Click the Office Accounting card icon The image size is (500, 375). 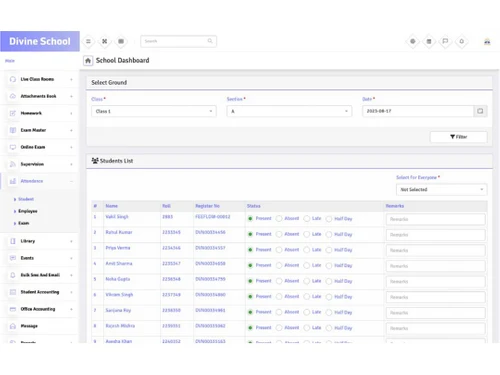click(13, 309)
